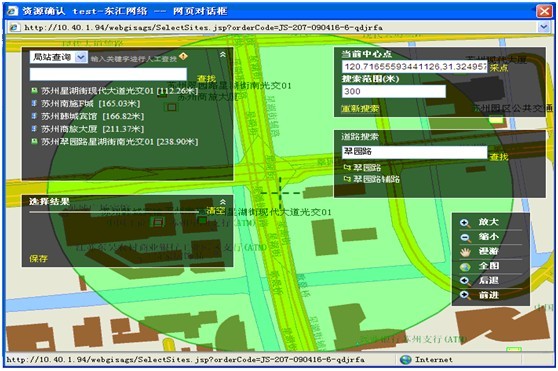Select the 放大 zoom-in magnifier icon
Image resolution: width=558 pixels, height=371 pixels.
click(x=465, y=223)
